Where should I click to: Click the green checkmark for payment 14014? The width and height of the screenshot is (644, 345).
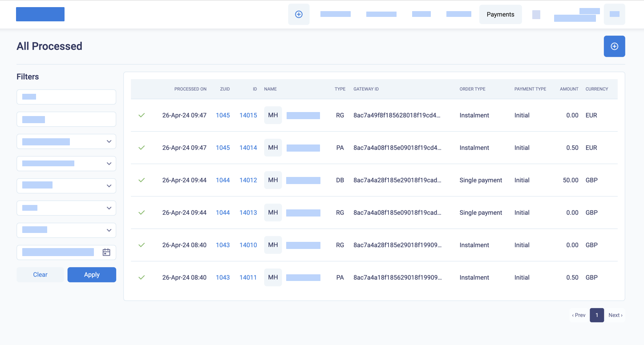click(x=142, y=148)
